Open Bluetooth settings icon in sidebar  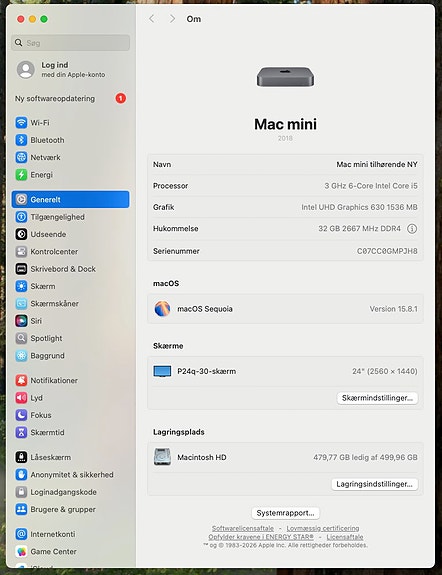21,140
